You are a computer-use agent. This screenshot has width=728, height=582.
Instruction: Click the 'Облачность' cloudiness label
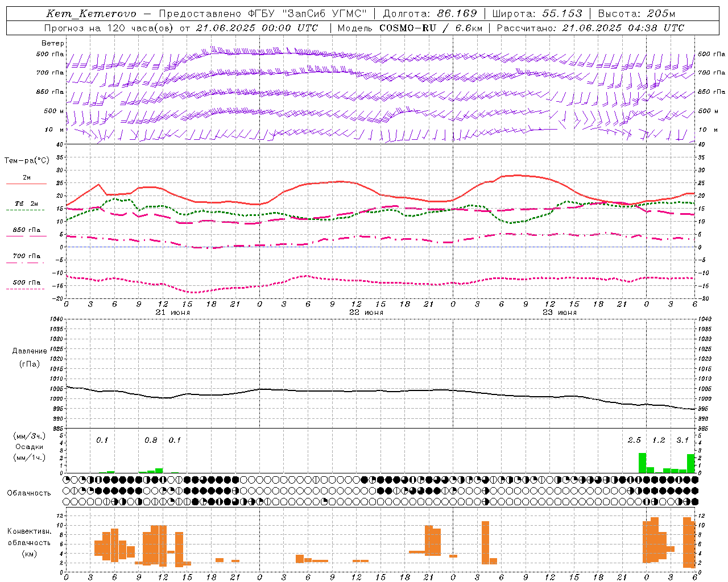[29, 493]
